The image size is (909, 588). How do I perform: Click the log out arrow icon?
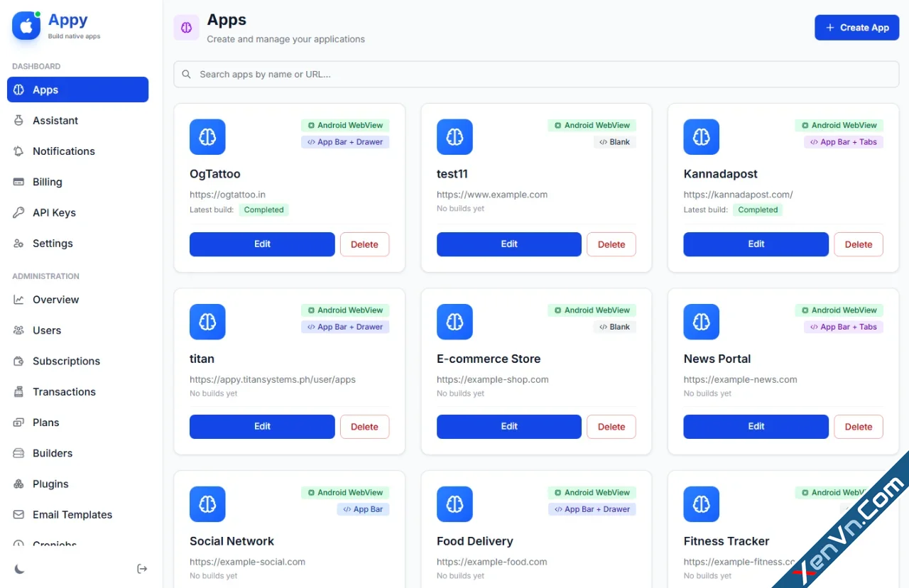pyautogui.click(x=142, y=568)
